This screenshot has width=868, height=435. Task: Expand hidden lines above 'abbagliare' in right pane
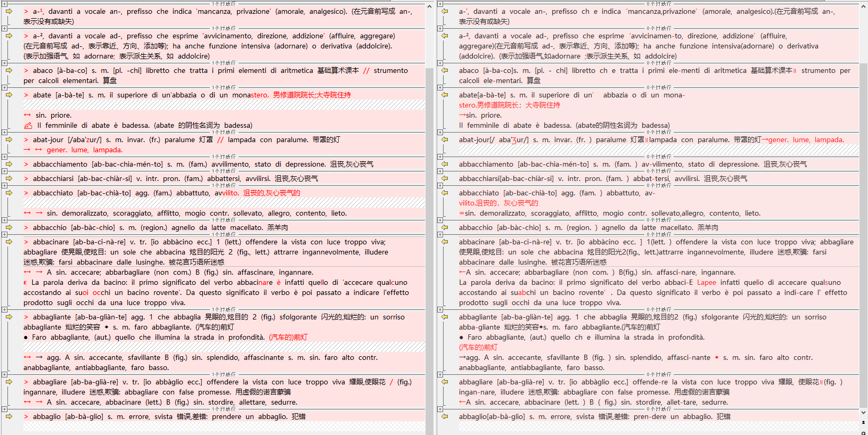tap(440, 374)
